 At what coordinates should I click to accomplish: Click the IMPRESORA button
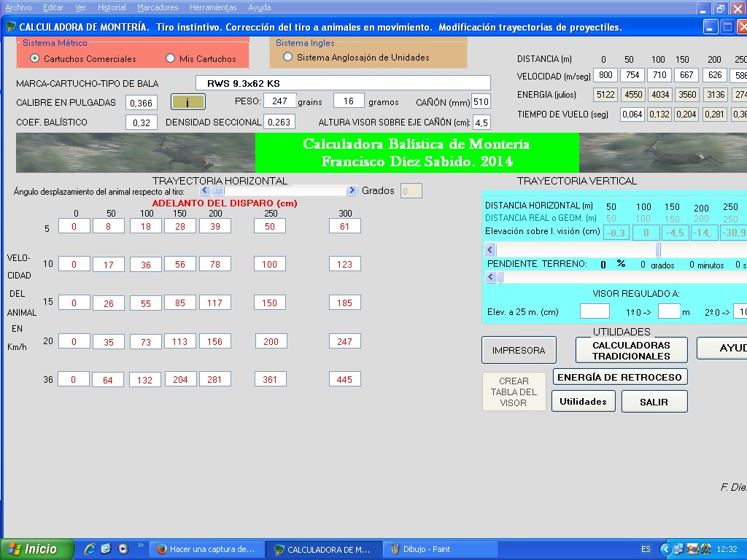click(519, 350)
